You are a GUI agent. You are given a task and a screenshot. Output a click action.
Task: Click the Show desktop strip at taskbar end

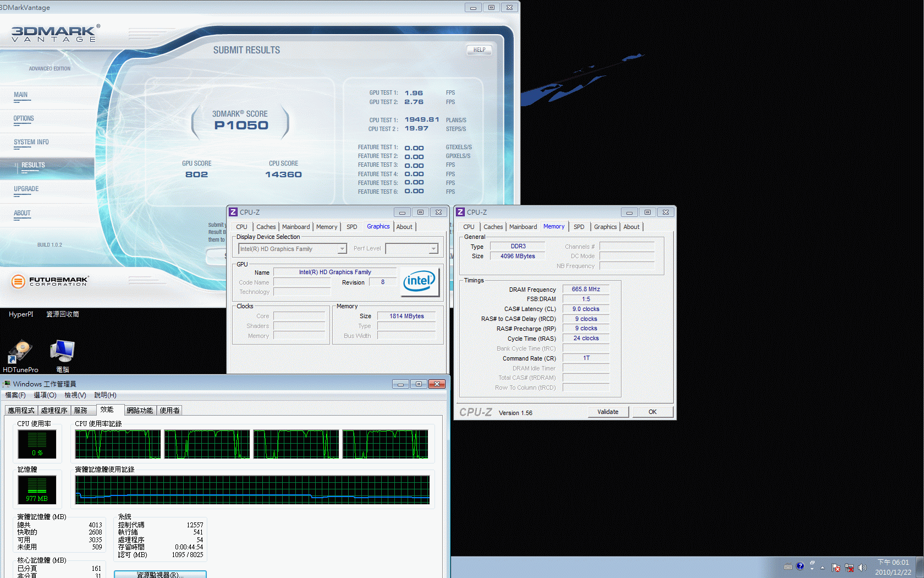point(920,567)
